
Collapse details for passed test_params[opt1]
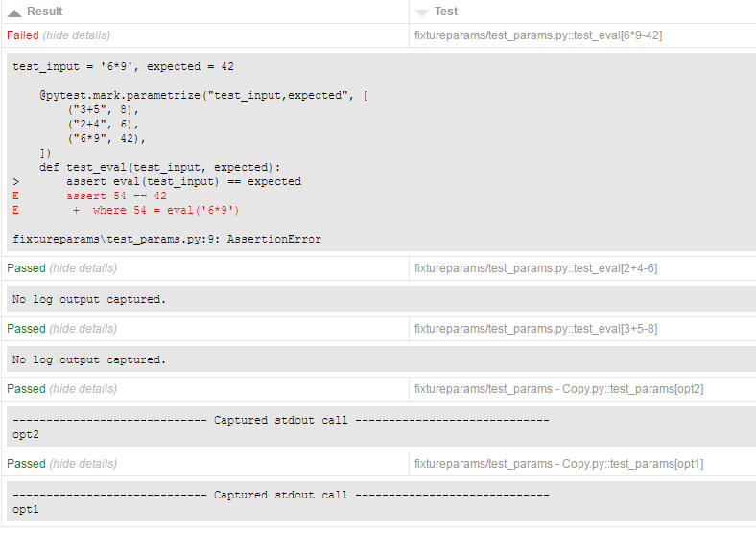point(83,464)
